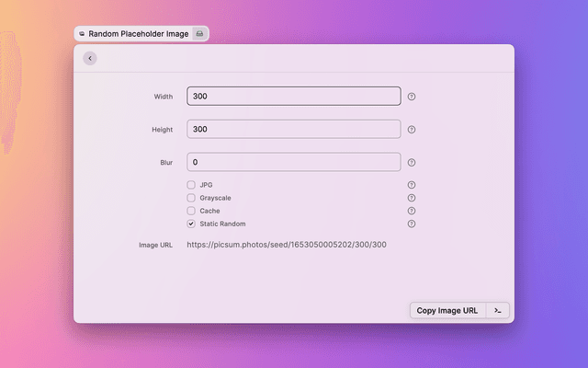Viewport: 588px width, 368px height.
Task: Select the Blur input field
Action: pyautogui.click(x=294, y=163)
